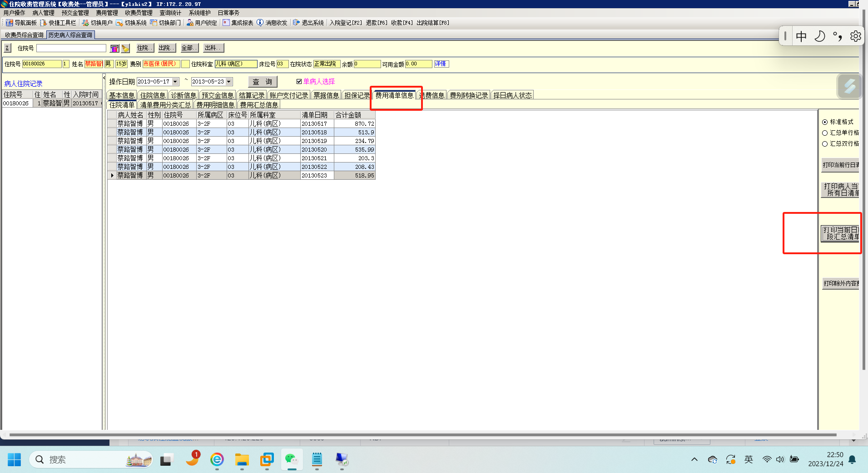The width and height of the screenshot is (868, 473).
Task: Toggle the IME half-moon mode icon
Action: (819, 36)
